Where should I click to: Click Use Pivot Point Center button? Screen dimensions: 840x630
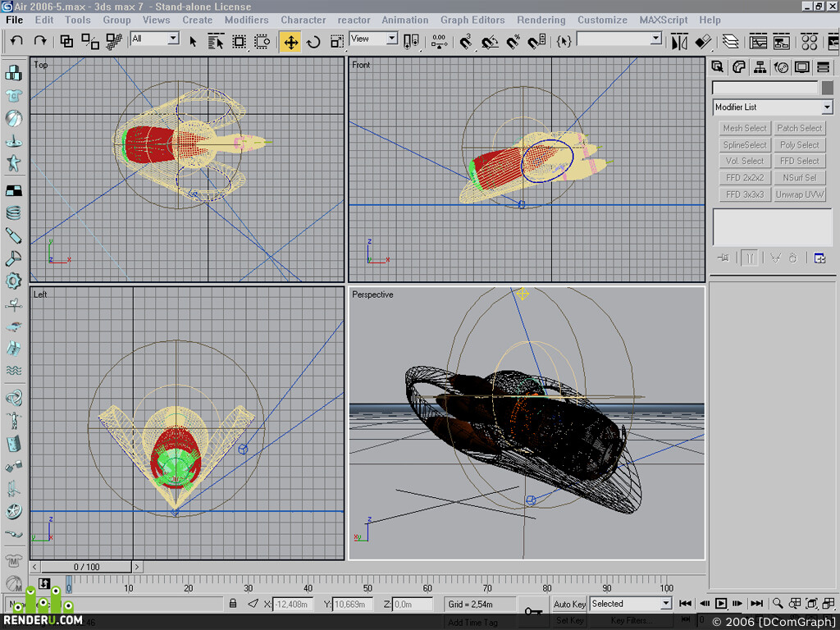(x=412, y=41)
